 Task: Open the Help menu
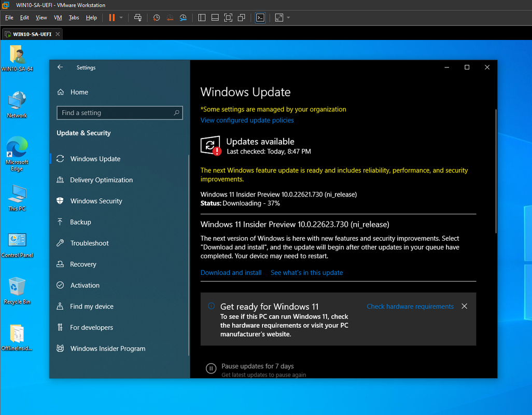click(x=91, y=18)
